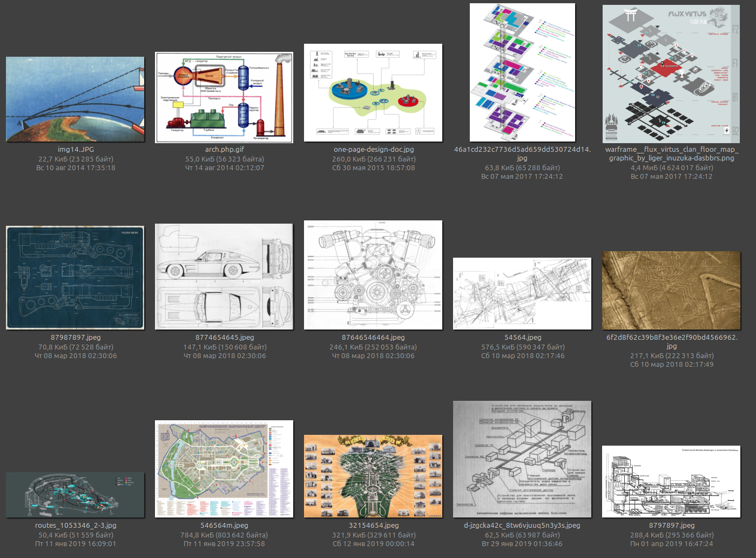Click the date 'Вт 29 янв 2019 01:36:46'
756x558 pixels.
pyautogui.click(x=522, y=544)
